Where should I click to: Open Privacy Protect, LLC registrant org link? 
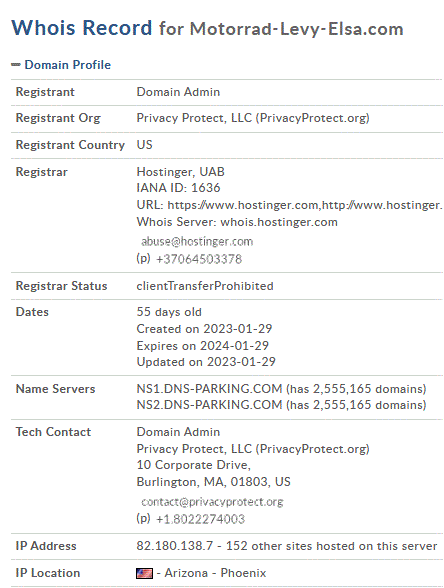tap(253, 118)
